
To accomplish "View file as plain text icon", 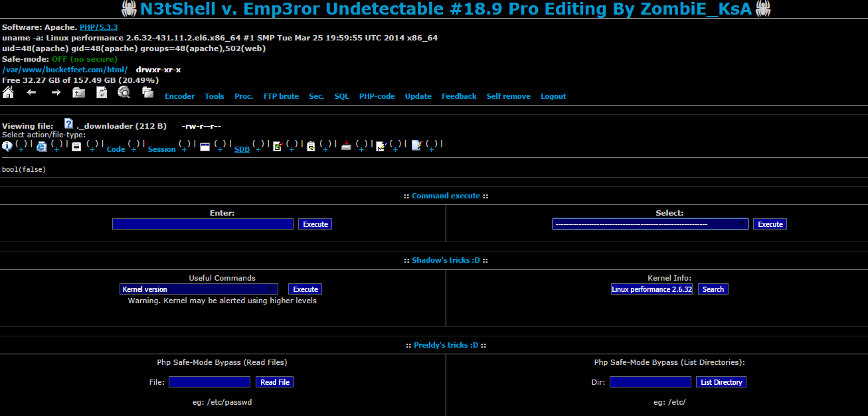I will [76, 147].
